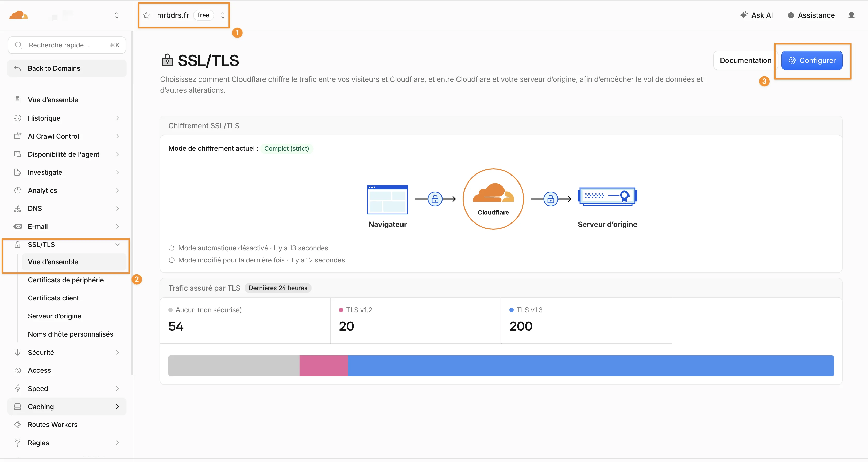
Task: Click the Access icon in the sidebar
Action: pos(18,370)
